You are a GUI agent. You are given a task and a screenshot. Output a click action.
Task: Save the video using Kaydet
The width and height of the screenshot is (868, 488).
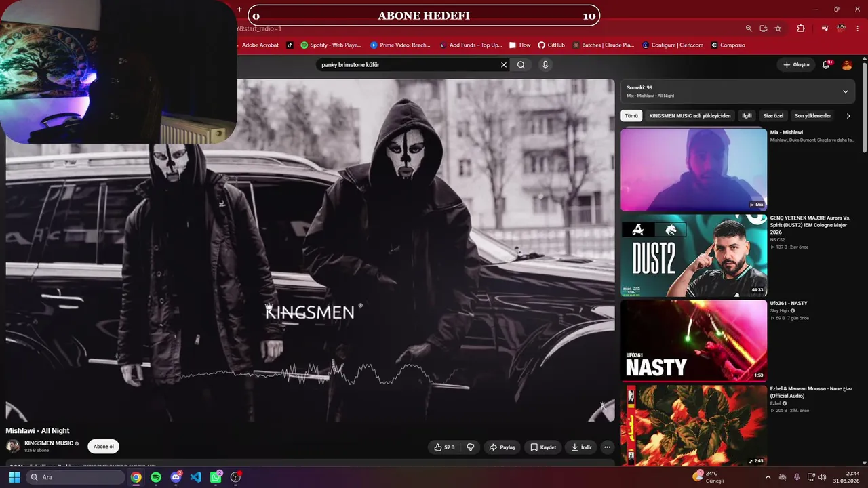[x=543, y=447]
